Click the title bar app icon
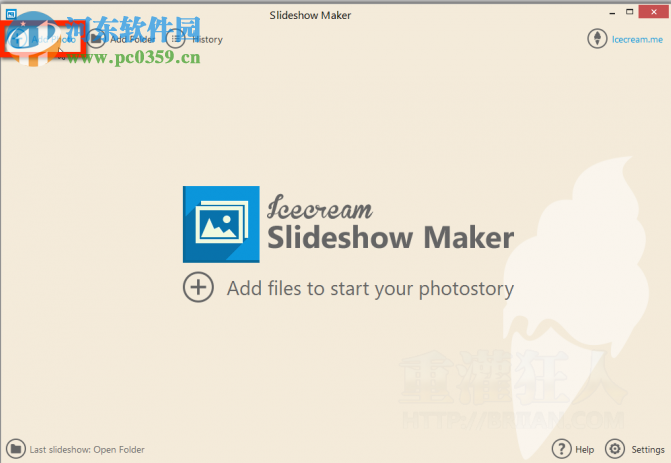This screenshot has height=463, width=671. (x=11, y=14)
